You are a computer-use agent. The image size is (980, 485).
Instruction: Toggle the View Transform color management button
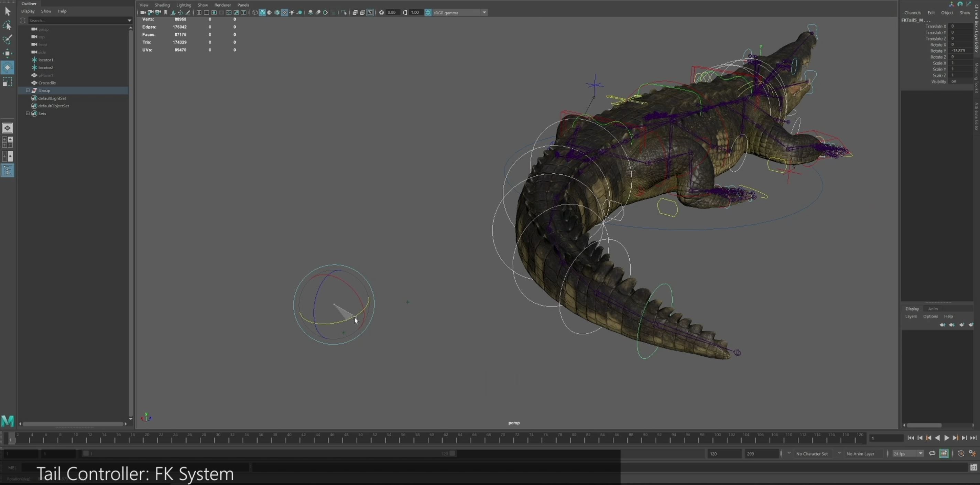428,13
